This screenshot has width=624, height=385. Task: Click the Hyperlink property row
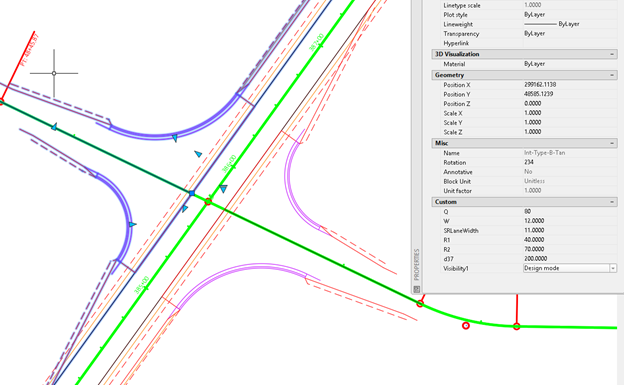click(525, 43)
